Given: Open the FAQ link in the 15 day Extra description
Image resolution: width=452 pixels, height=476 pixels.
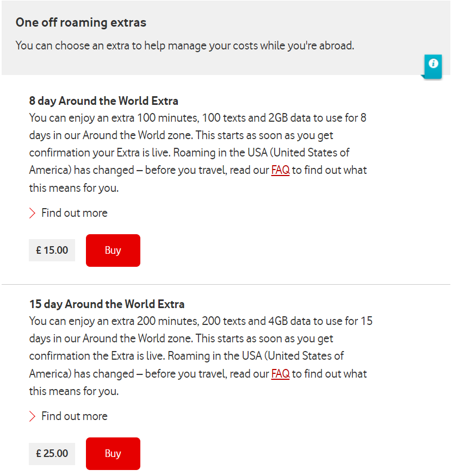Looking at the screenshot, I should click(x=280, y=374).
